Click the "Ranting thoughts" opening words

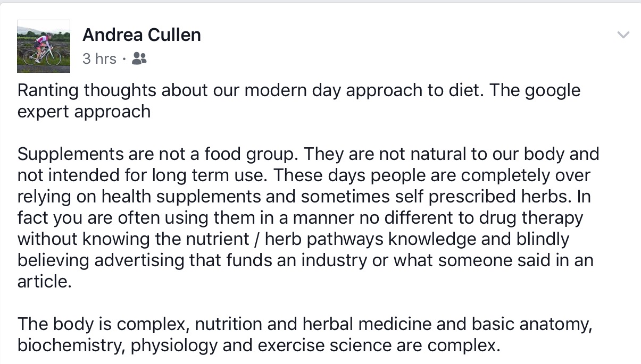[87, 90]
